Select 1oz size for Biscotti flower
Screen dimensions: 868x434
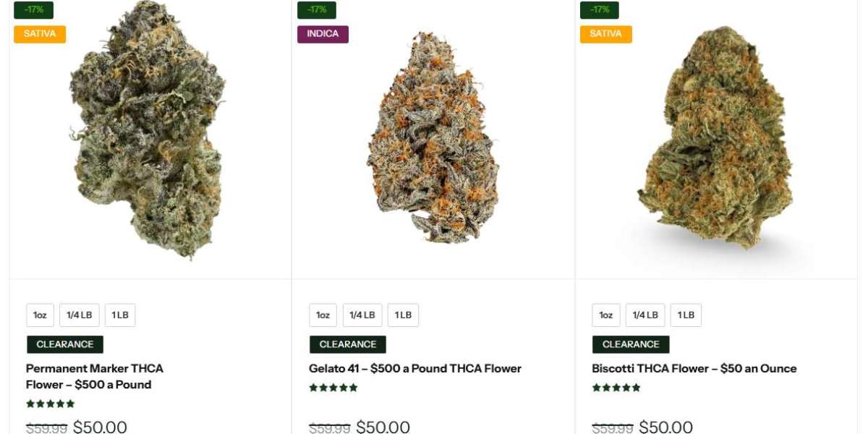coord(606,315)
